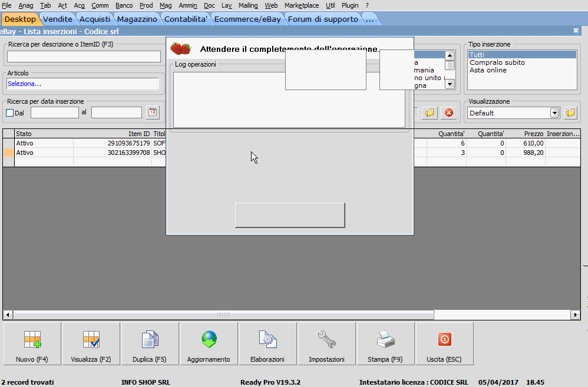Open the Marketplace menu
Screen dimensions: 588x387
(302, 5)
